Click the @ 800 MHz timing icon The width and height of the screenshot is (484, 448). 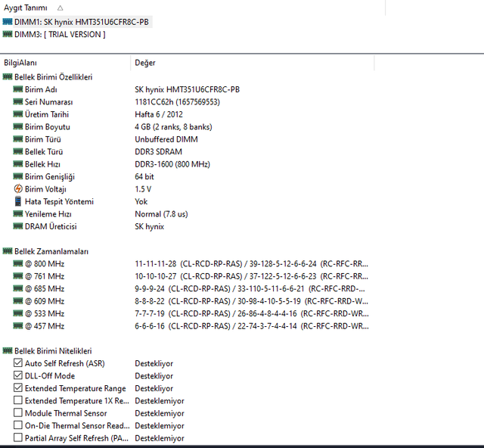[18, 263]
